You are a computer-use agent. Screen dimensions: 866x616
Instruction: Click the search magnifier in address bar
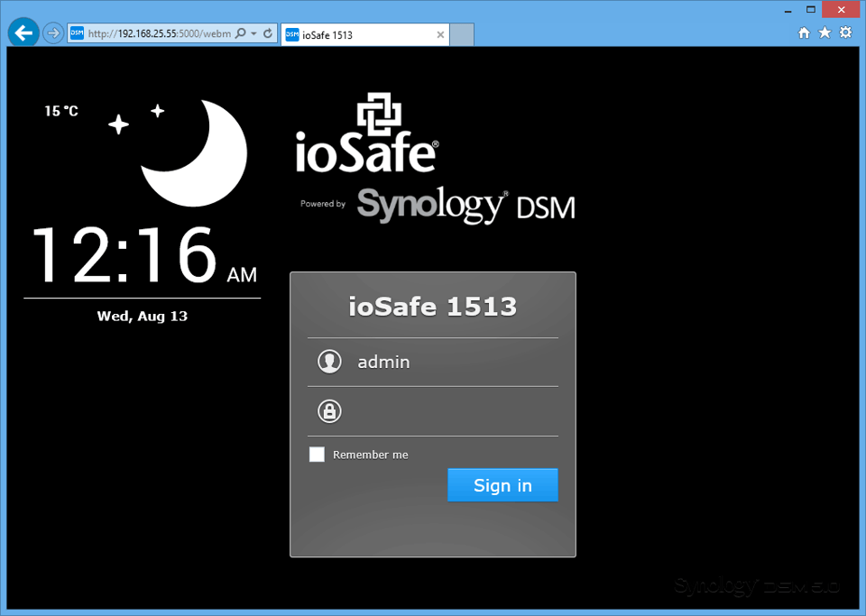(241, 33)
